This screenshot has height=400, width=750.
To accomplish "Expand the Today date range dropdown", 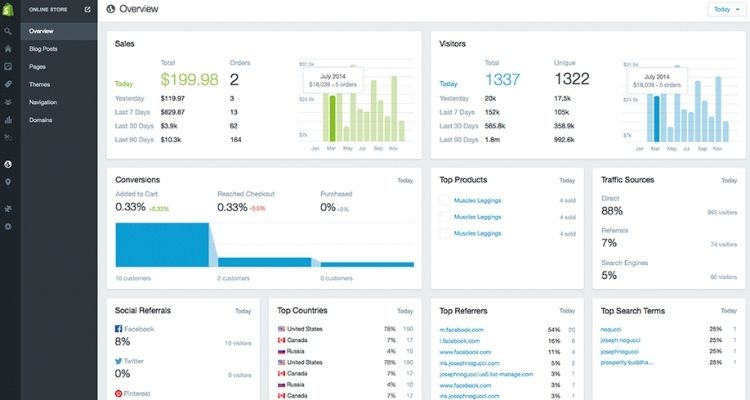I will tap(724, 9).
